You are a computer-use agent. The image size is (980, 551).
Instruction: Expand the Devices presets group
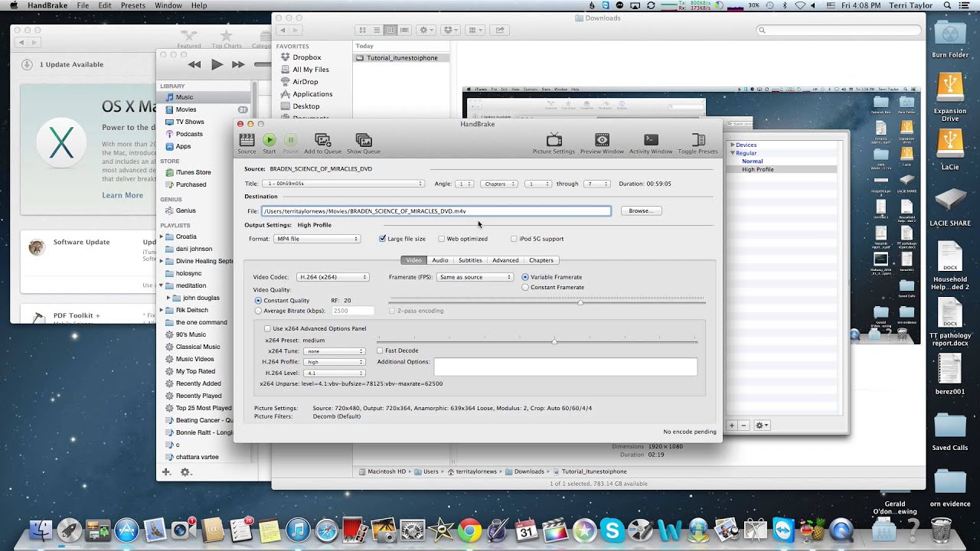pos(733,145)
